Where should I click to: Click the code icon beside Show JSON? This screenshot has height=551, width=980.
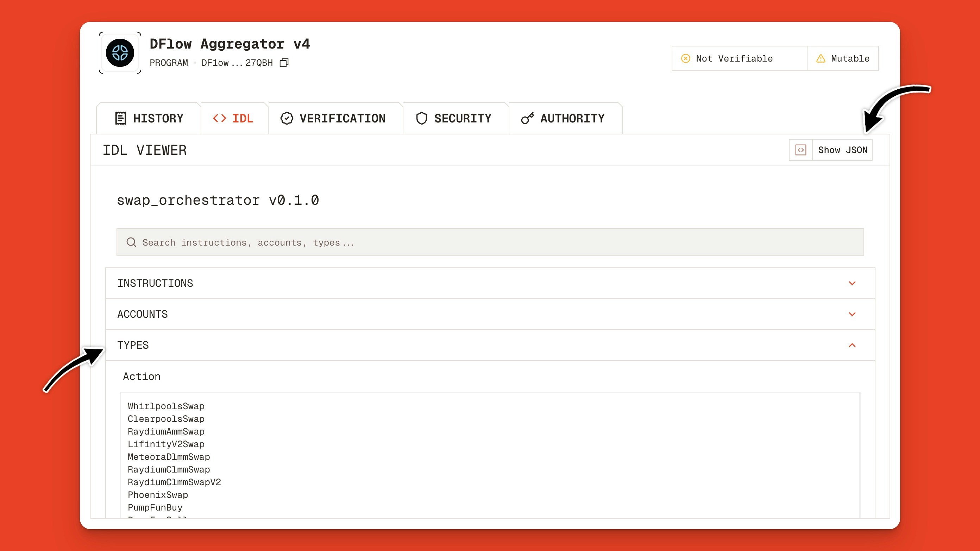click(x=801, y=150)
